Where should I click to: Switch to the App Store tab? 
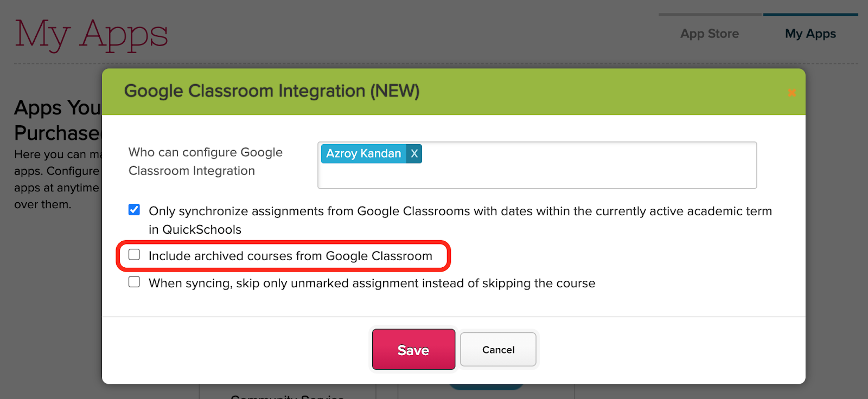click(710, 34)
